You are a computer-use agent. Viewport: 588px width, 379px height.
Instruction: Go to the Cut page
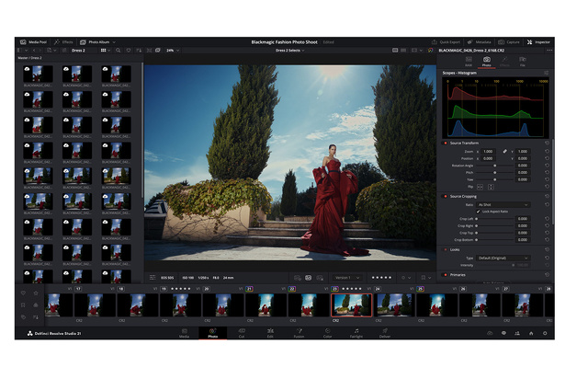[242, 333]
